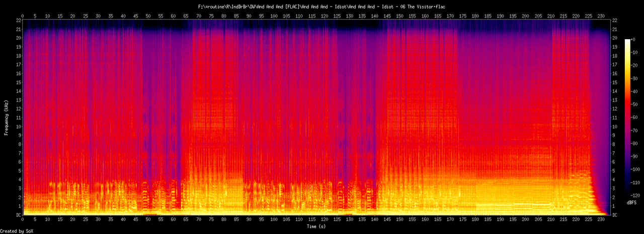Click '100' on the bottom time axis
This screenshot has width=644, height=234.
(274, 219)
